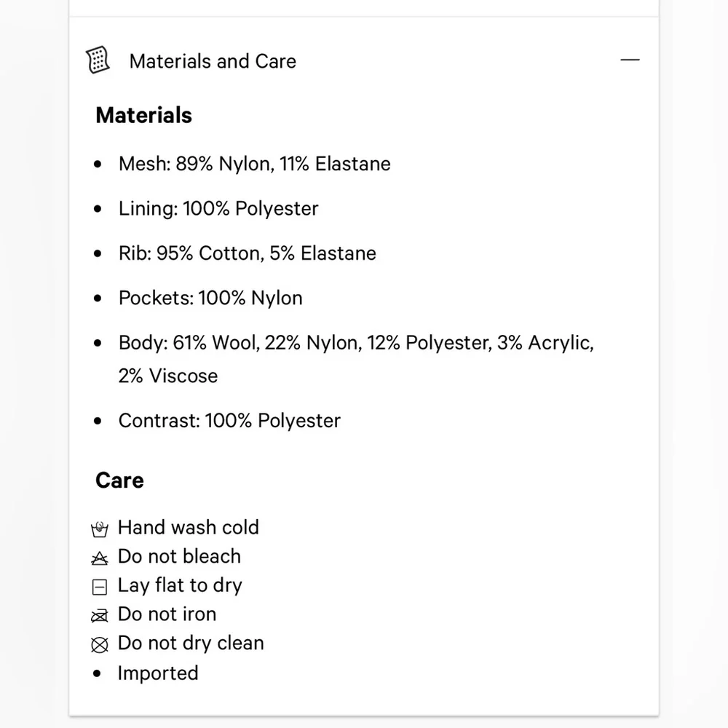
Task: Click the Pockets 100% Nylon line
Action: (x=210, y=298)
